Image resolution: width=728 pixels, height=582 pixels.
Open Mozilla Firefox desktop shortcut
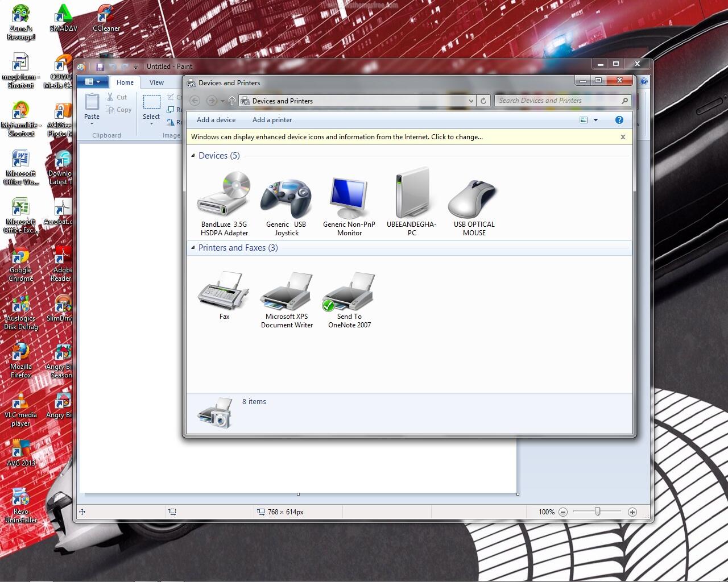pos(20,360)
